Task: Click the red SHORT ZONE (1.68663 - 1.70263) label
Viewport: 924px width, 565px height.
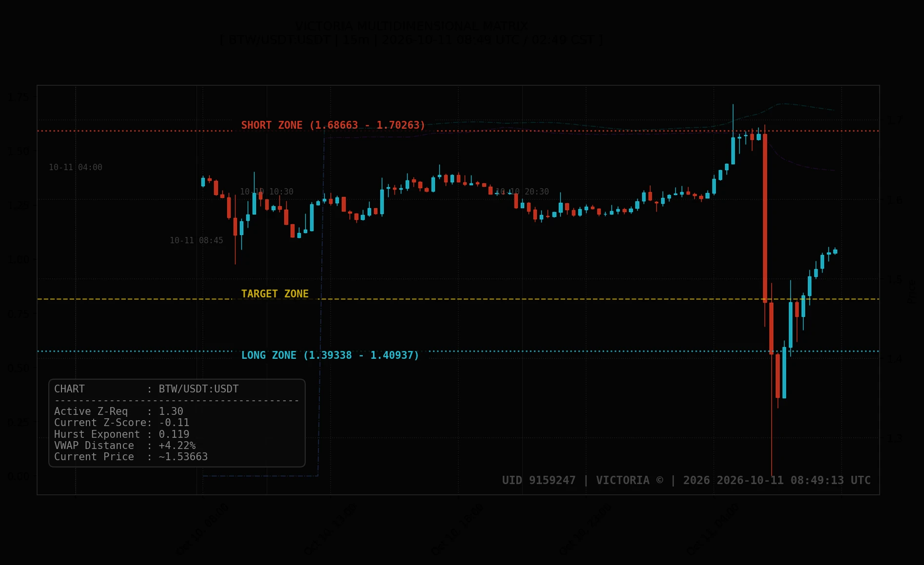Action: [x=333, y=125]
